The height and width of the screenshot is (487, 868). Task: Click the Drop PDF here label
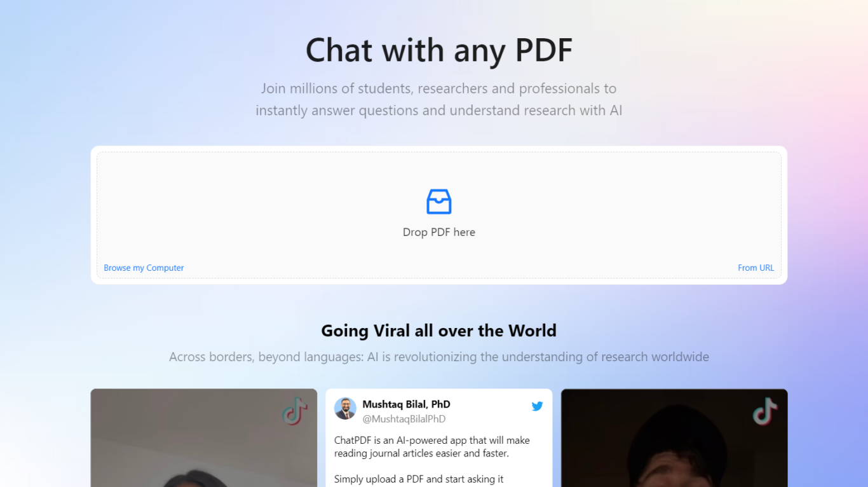[439, 232]
